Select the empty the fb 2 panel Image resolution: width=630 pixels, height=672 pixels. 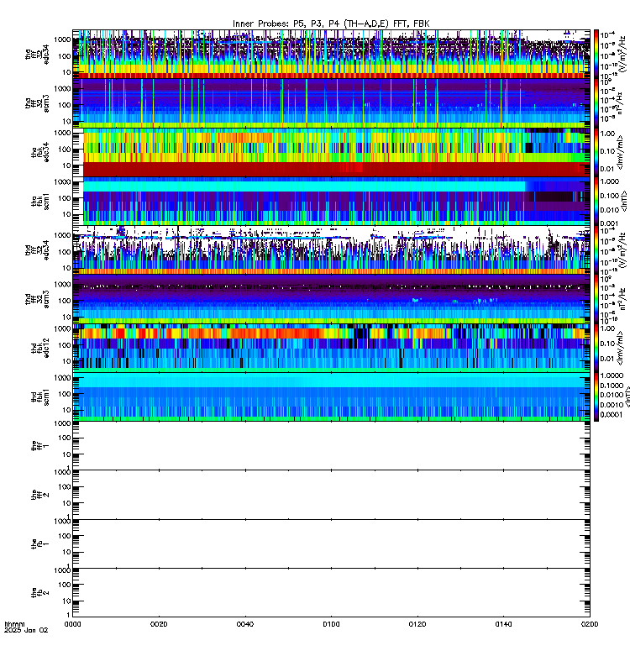pyautogui.click(x=331, y=592)
